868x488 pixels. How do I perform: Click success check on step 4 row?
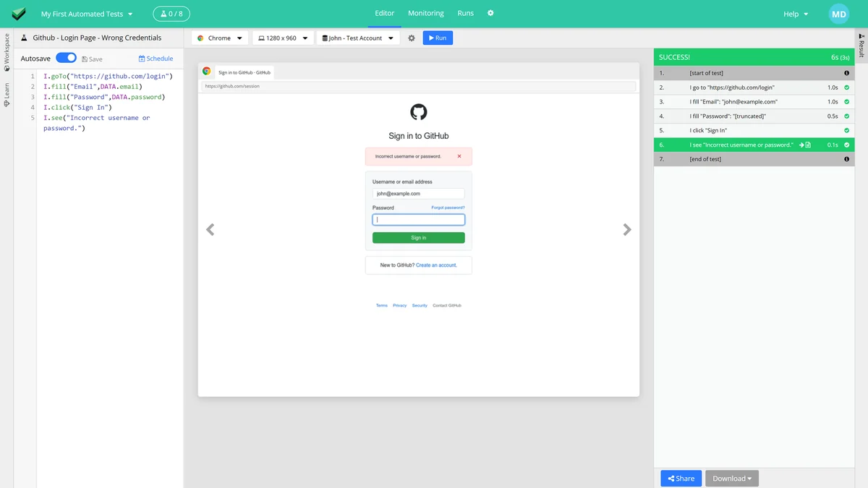pos(846,116)
